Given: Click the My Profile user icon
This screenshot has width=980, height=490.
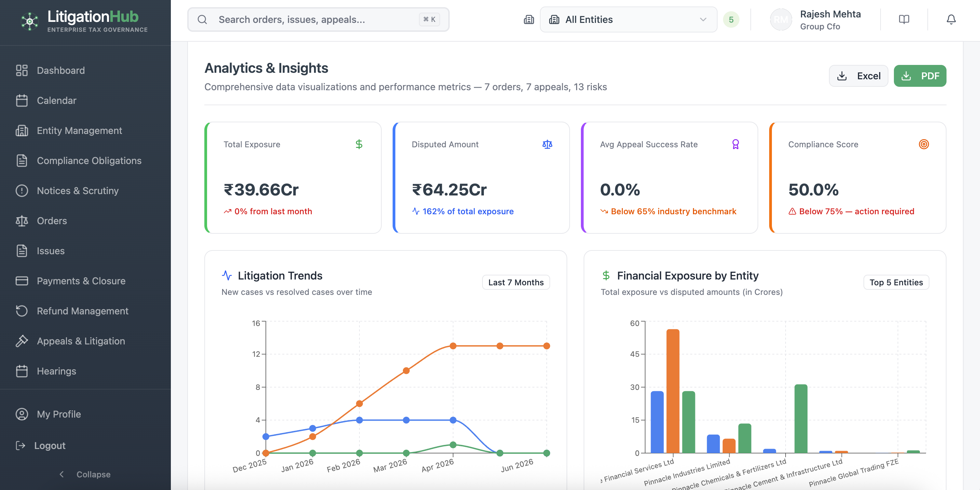Looking at the screenshot, I should pyautogui.click(x=22, y=414).
